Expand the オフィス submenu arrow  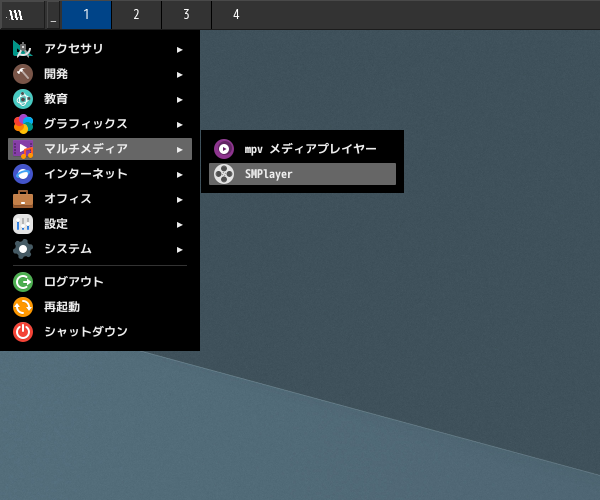coord(179,200)
